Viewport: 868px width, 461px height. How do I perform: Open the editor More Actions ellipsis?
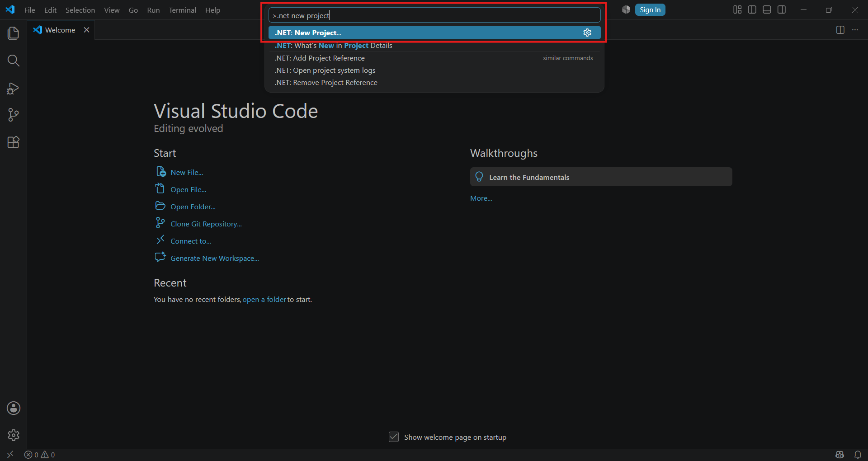point(855,30)
